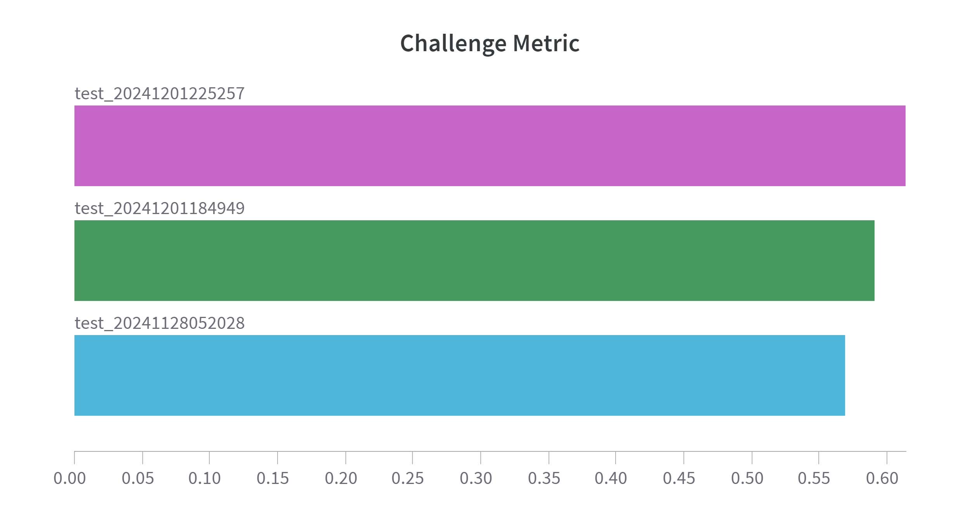
Task: Select the purple test_20241201225257 bar
Action: tap(490, 146)
